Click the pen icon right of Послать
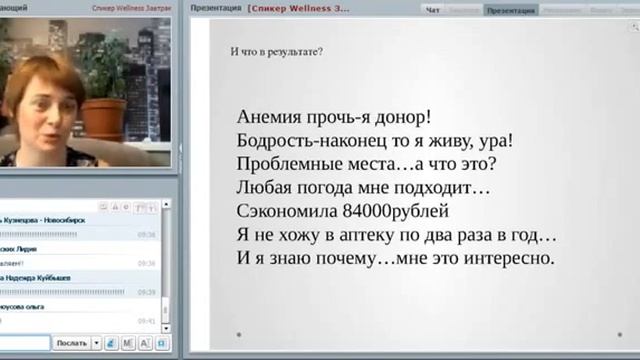The width and height of the screenshot is (640, 360). (111, 343)
